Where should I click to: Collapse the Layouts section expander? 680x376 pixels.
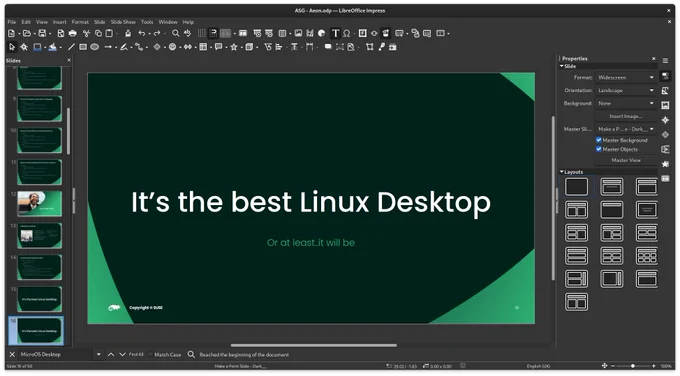(562, 172)
